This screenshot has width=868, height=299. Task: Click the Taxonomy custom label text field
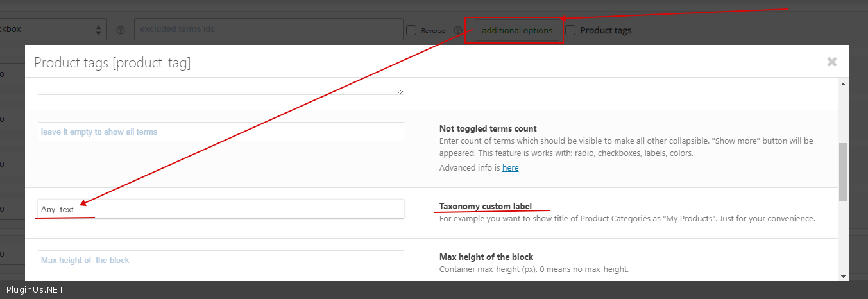point(221,209)
